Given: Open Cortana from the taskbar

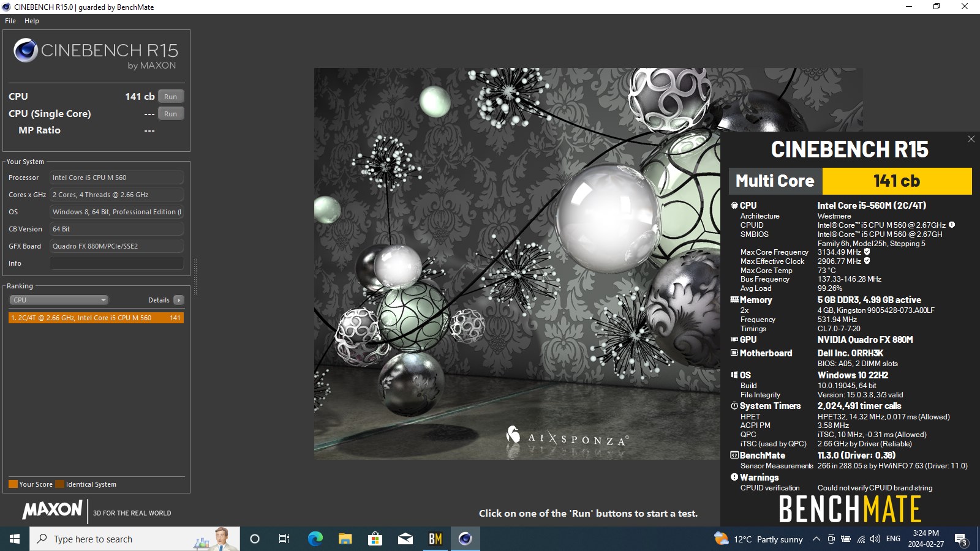Looking at the screenshot, I should (x=255, y=539).
